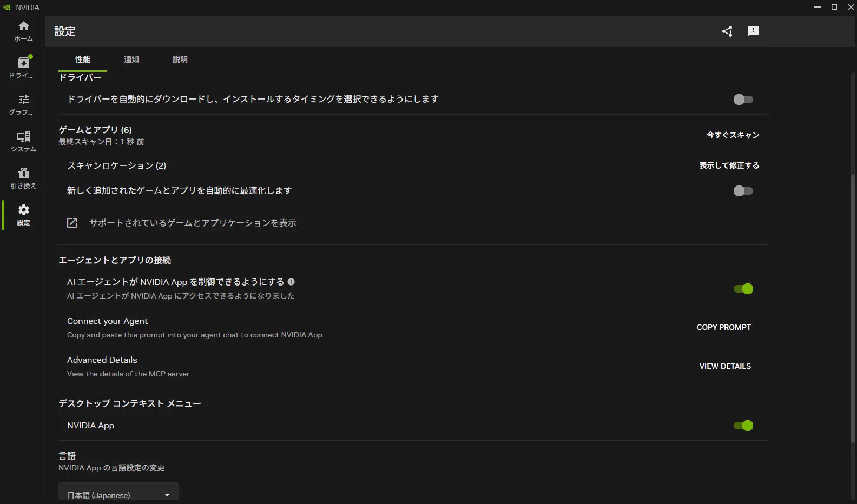Click the スキャンロケーション (2) row label

click(116, 165)
